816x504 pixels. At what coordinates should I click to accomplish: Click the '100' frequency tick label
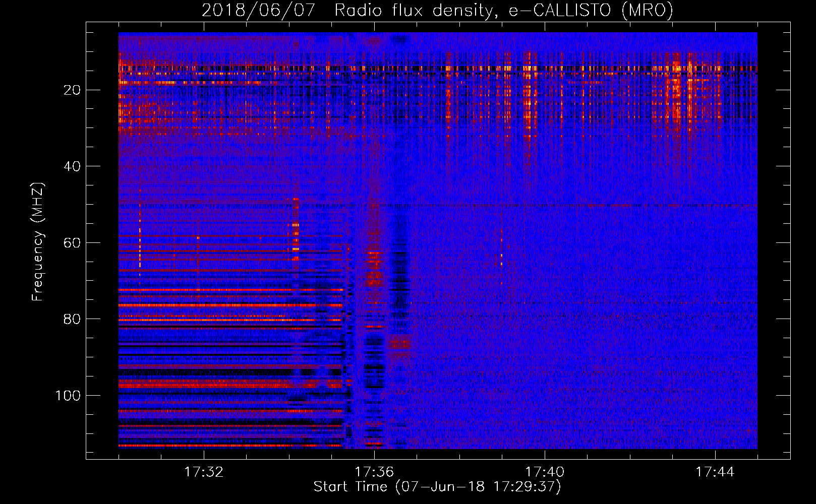(68, 396)
